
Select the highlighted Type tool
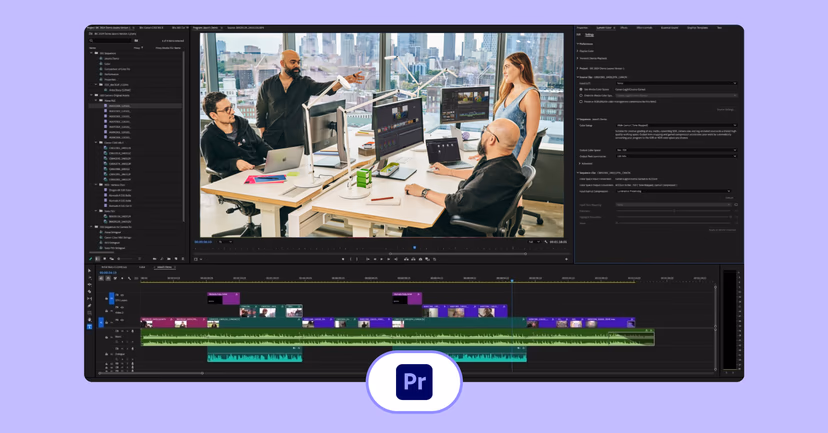coord(89,327)
